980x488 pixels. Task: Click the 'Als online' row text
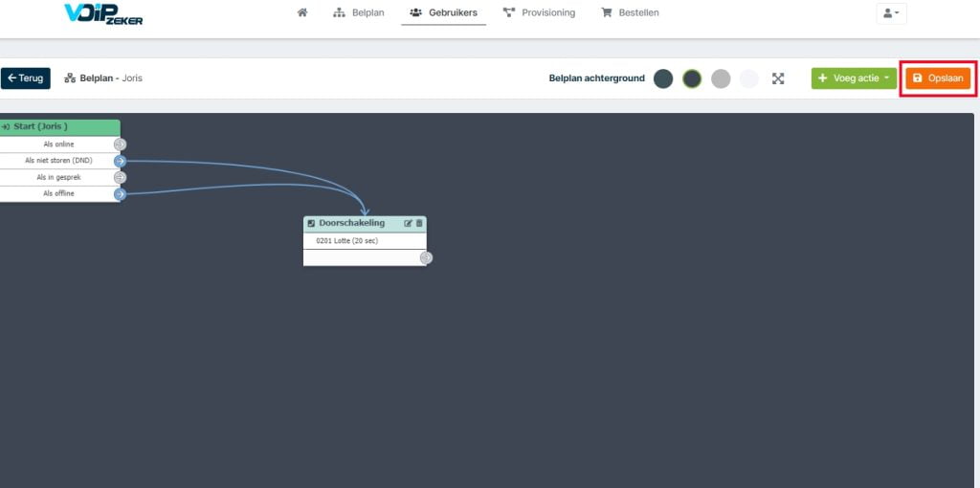(58, 144)
